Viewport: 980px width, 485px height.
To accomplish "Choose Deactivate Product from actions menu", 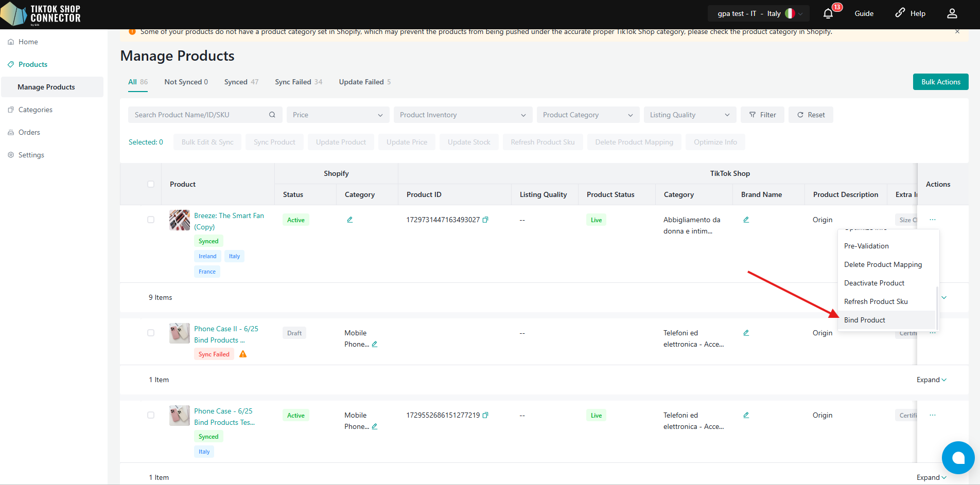I will click(x=887, y=283).
